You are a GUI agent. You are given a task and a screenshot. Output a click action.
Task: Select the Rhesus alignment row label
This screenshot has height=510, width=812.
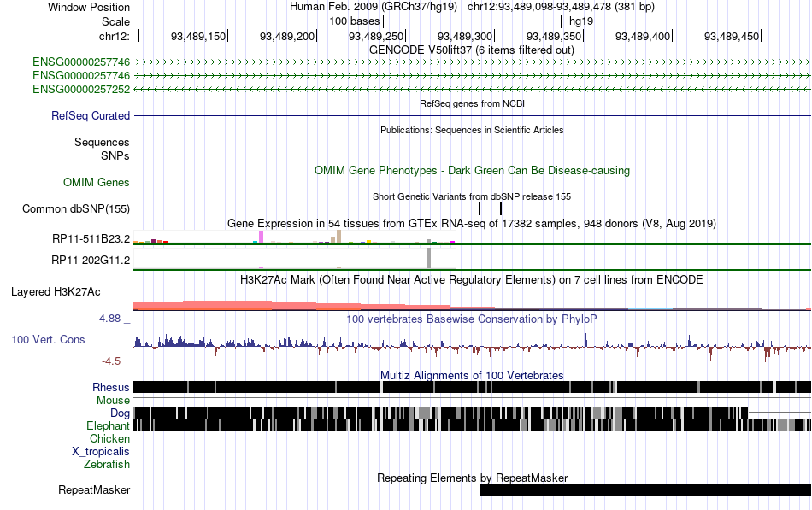coord(111,387)
